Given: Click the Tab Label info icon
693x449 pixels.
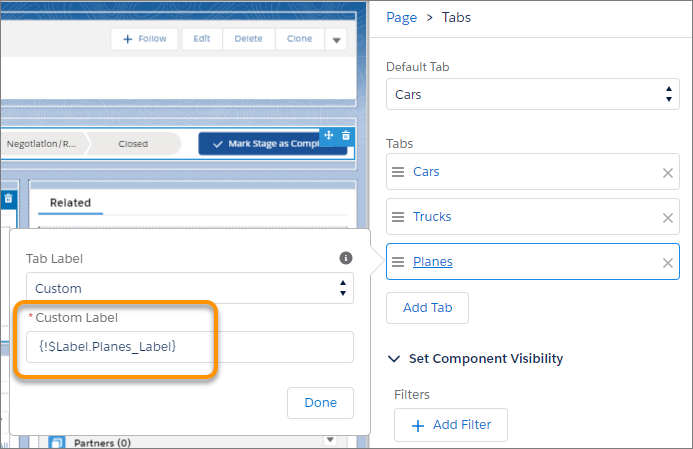Looking at the screenshot, I should [346, 258].
